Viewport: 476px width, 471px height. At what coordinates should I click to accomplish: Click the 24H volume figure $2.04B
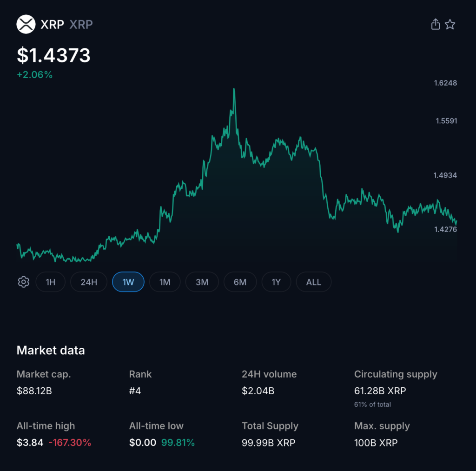tap(257, 391)
